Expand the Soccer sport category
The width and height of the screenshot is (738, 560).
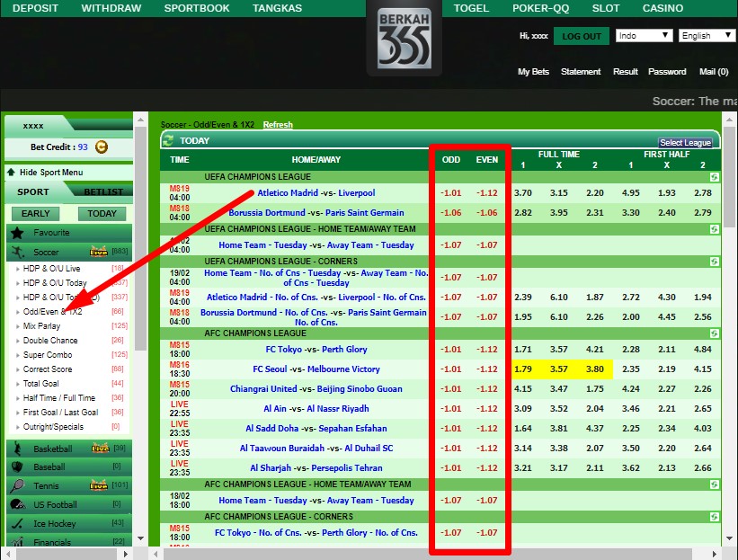(47, 253)
